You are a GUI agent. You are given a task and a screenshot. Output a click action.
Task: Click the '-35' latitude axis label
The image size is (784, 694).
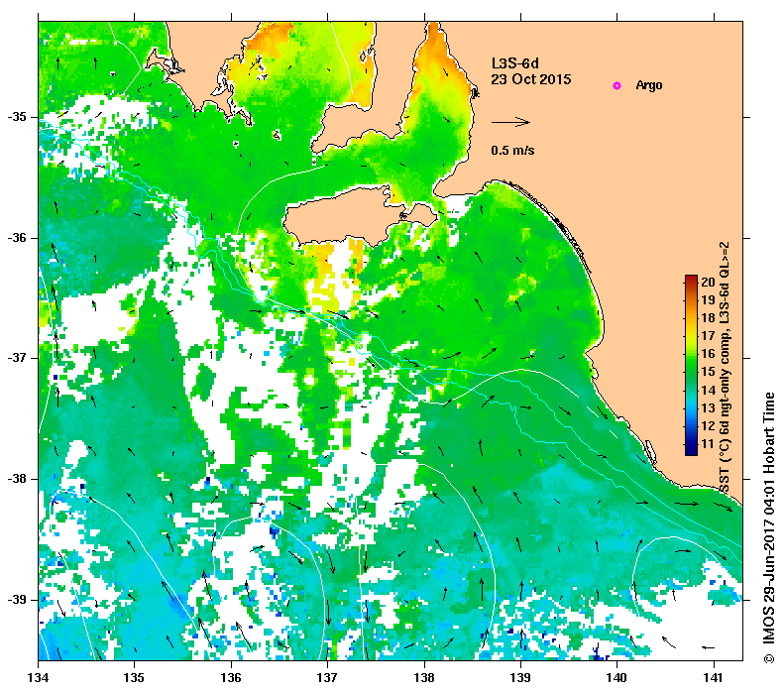click(x=17, y=117)
